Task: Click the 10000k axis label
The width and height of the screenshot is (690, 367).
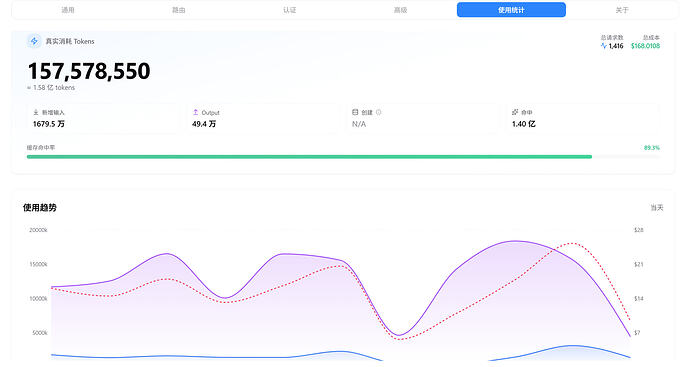Action: 38,299
